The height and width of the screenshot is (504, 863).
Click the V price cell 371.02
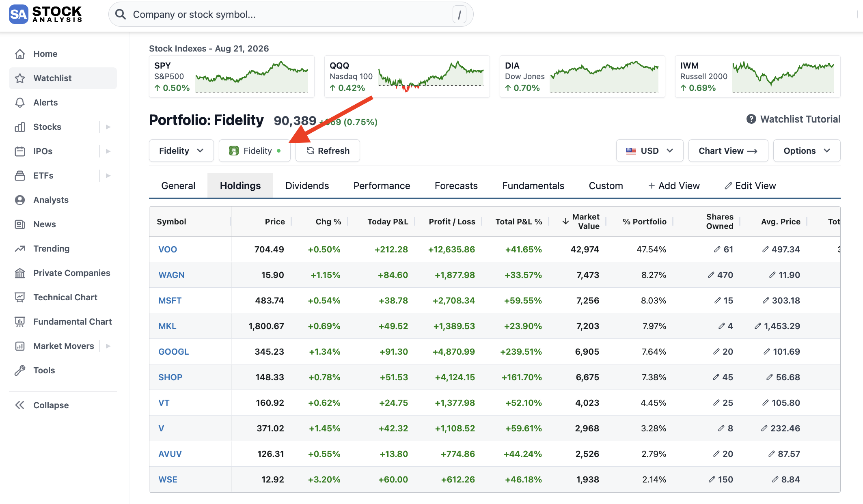(270, 428)
